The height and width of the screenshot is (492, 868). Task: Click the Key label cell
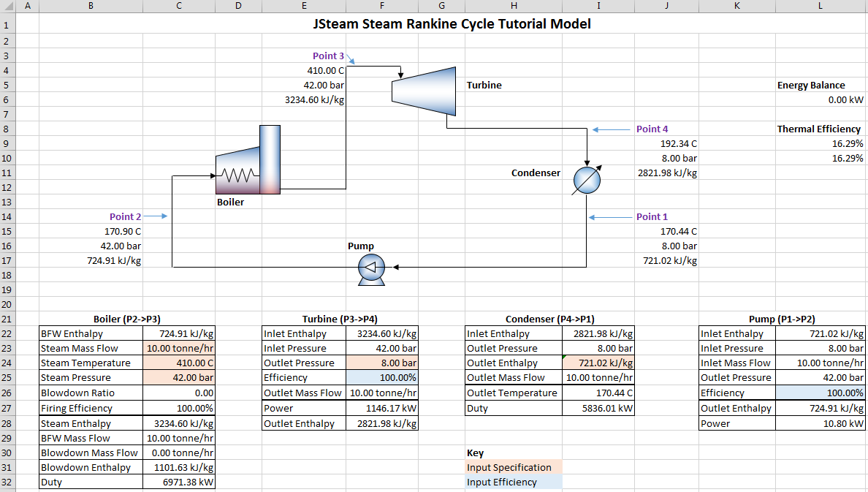(x=514, y=453)
